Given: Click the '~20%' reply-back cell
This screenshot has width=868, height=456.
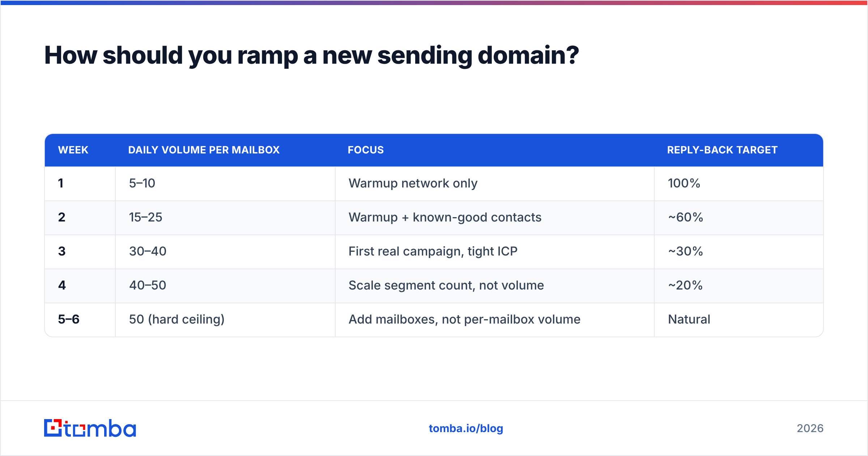Looking at the screenshot, I should pos(739,286).
